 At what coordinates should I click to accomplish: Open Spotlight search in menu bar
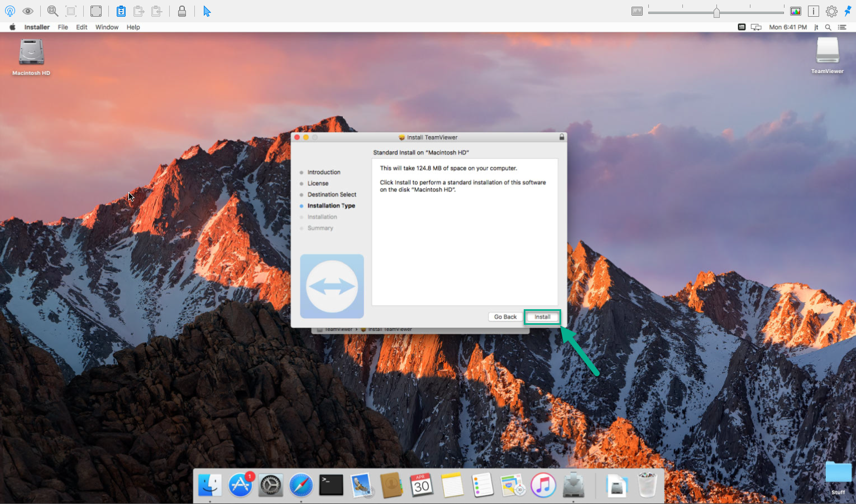click(829, 27)
